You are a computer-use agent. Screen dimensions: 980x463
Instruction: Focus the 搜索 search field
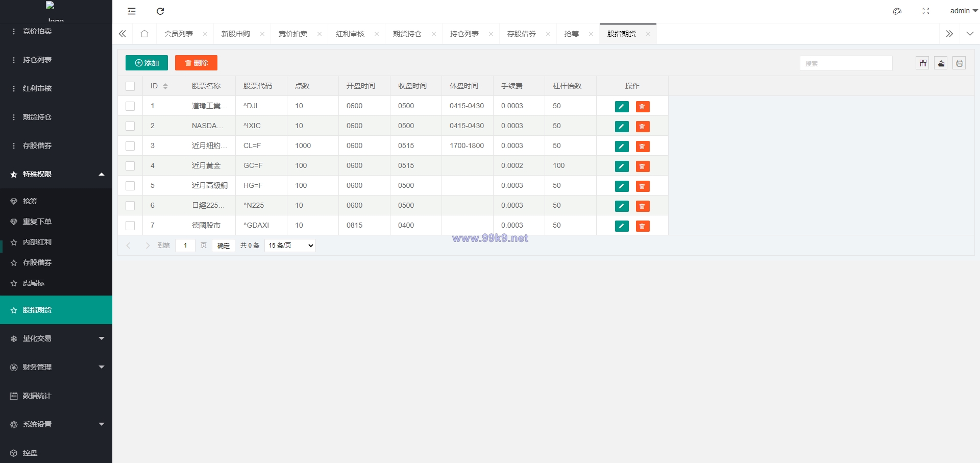(846, 63)
